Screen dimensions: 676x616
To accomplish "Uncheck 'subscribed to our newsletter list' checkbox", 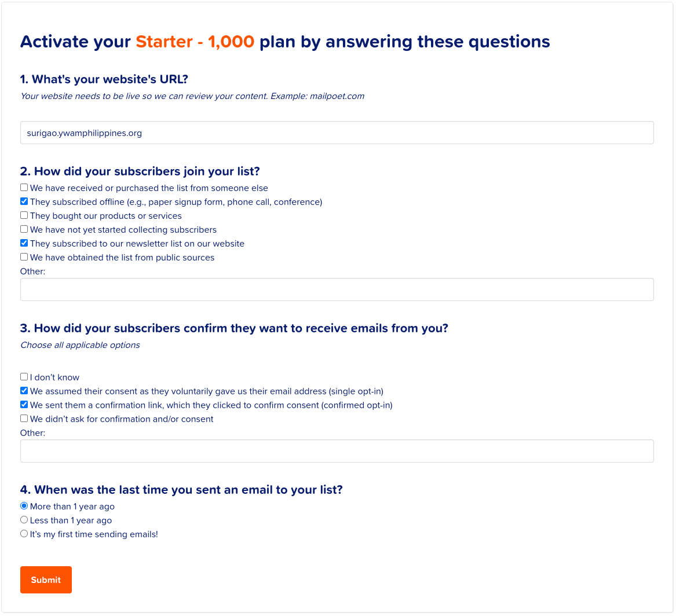I will coord(24,243).
